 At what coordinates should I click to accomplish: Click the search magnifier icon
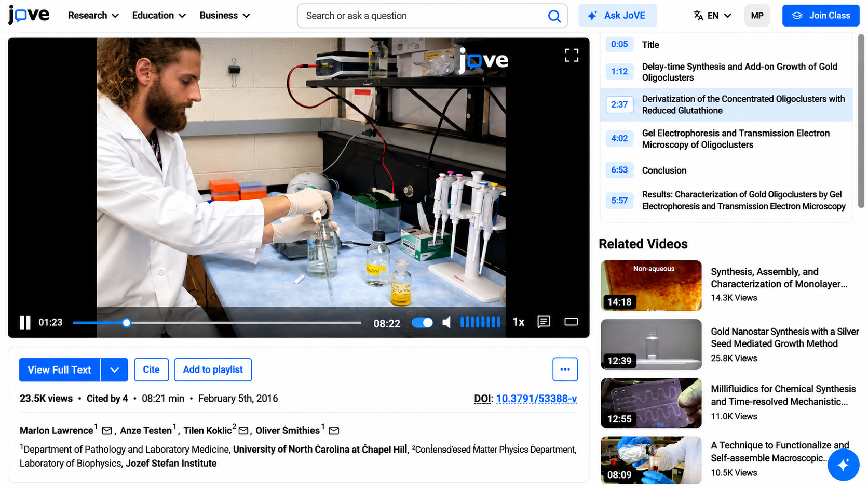pos(554,16)
